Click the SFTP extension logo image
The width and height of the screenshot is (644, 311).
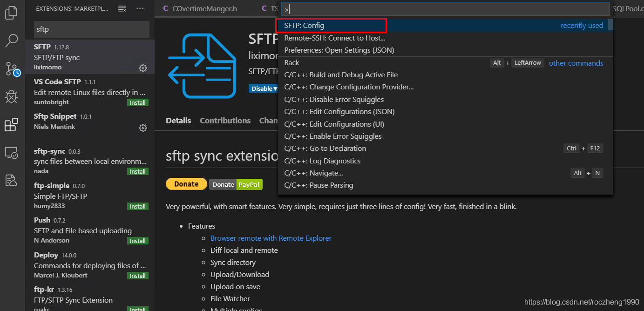(x=202, y=66)
